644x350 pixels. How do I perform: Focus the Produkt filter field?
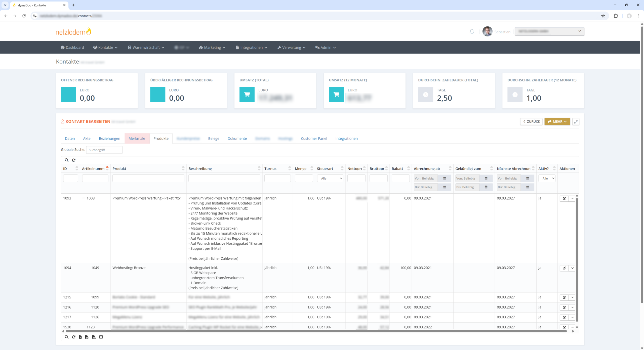click(x=148, y=178)
